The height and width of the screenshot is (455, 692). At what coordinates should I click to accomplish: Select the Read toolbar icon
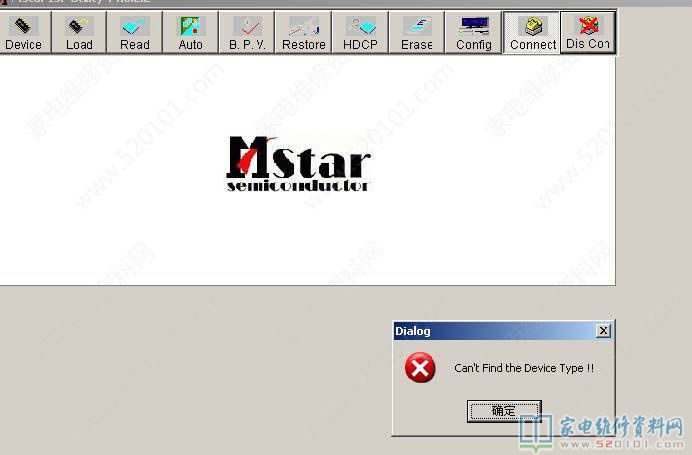(135, 33)
